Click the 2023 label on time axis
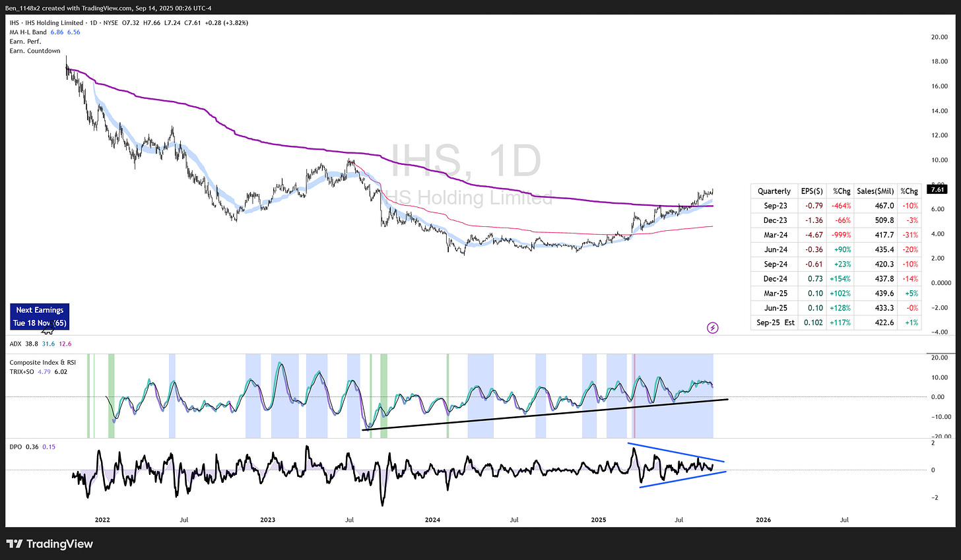 coord(267,520)
